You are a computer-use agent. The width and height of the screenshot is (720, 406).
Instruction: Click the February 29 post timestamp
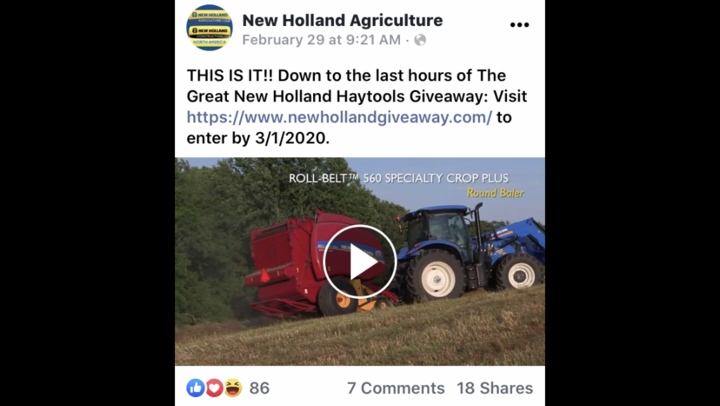(x=321, y=40)
